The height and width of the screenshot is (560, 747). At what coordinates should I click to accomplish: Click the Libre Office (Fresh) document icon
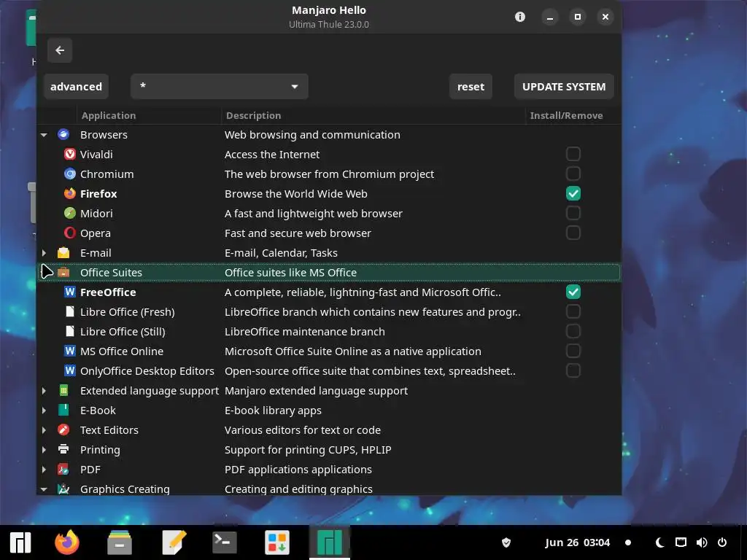pos(70,312)
